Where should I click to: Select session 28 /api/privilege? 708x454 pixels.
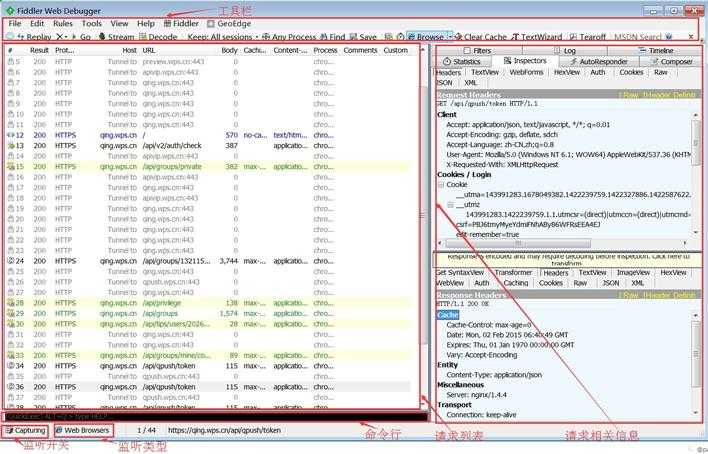pos(208,303)
